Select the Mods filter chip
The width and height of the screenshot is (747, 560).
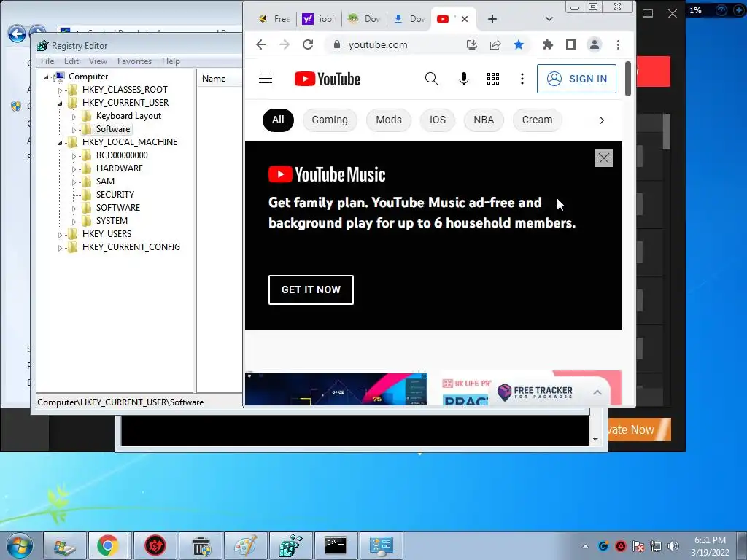(x=389, y=120)
